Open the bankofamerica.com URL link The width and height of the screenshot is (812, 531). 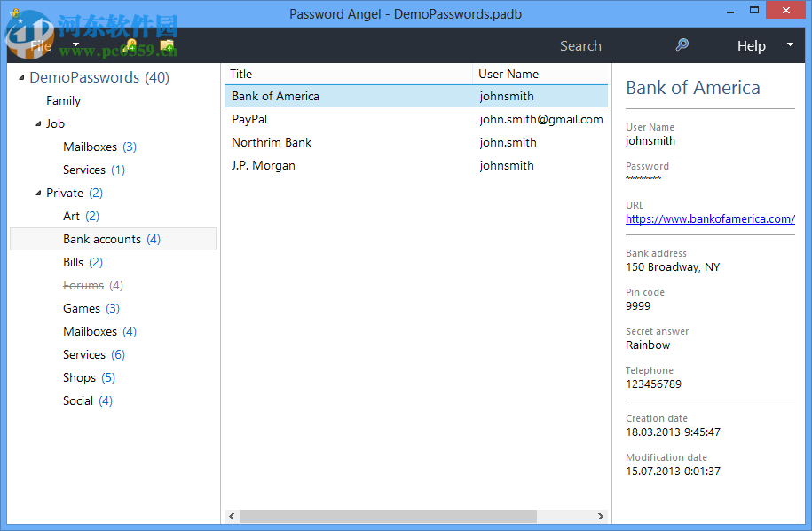(x=709, y=218)
